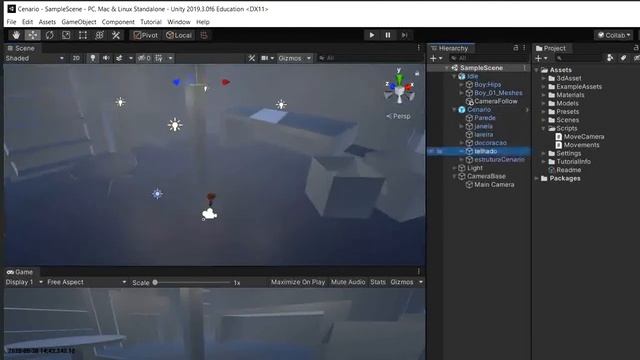Open the Display 1 dropdown
Screen dimensions: 640x360
[24, 282]
